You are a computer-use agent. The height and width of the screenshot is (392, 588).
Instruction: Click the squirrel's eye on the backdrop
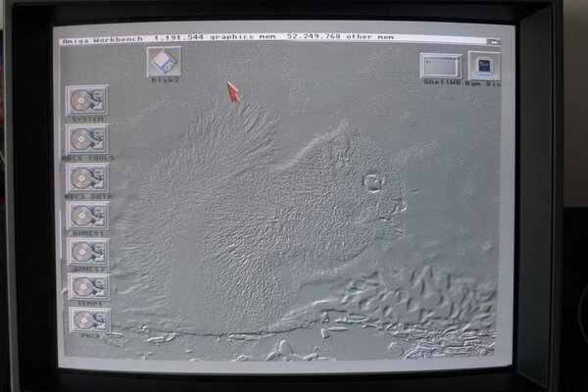pos(371,181)
